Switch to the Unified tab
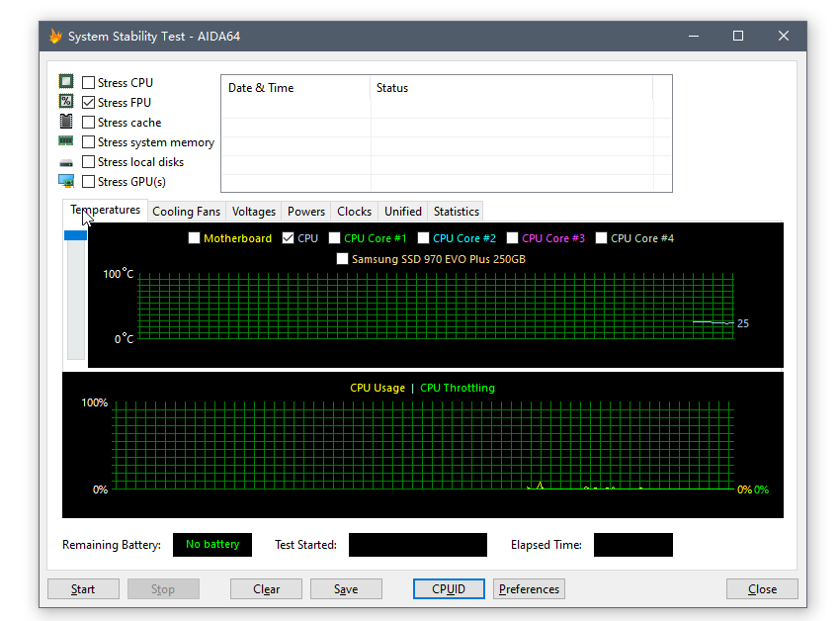Viewport: 840px width, 621px height. [403, 212]
